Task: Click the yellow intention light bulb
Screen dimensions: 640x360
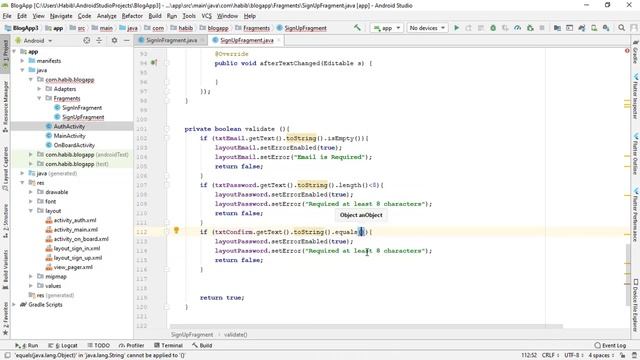Action: 176,231
